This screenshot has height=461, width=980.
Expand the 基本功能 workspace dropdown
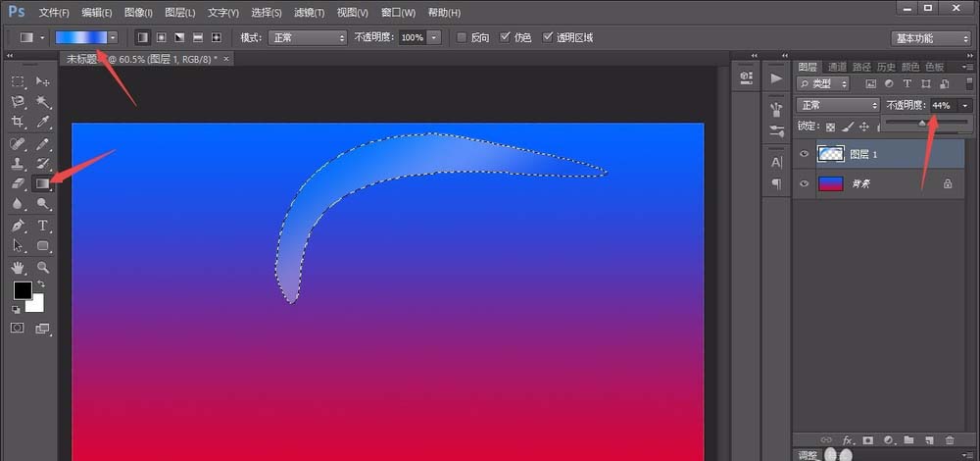tap(930, 38)
